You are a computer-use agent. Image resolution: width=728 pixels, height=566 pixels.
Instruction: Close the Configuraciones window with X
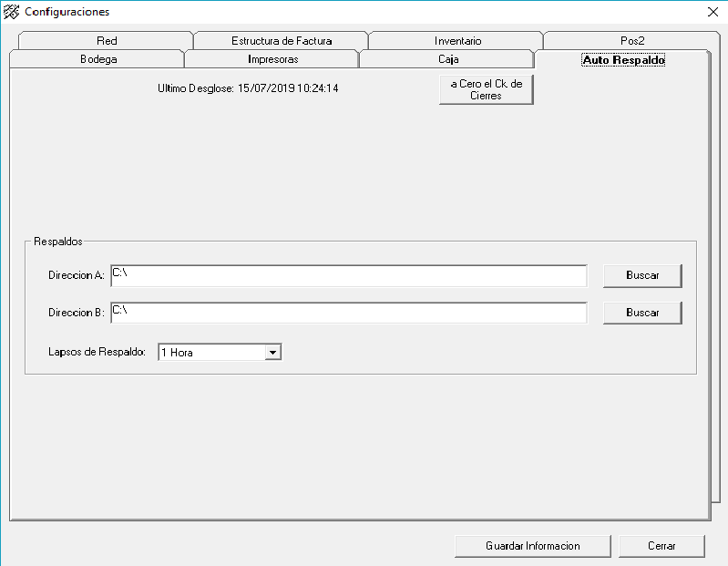(x=713, y=12)
